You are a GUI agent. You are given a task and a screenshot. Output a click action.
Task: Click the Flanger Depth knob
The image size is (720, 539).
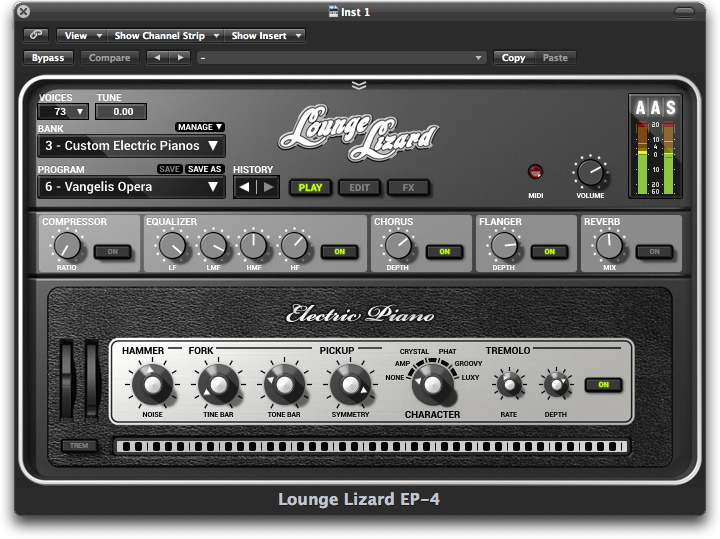(504, 246)
